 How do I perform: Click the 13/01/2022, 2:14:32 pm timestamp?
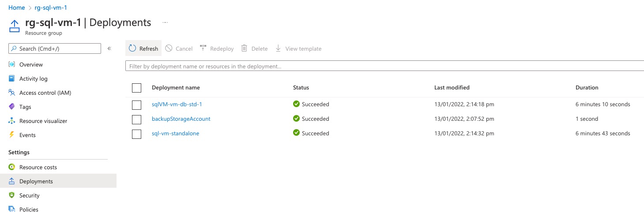[x=464, y=133]
